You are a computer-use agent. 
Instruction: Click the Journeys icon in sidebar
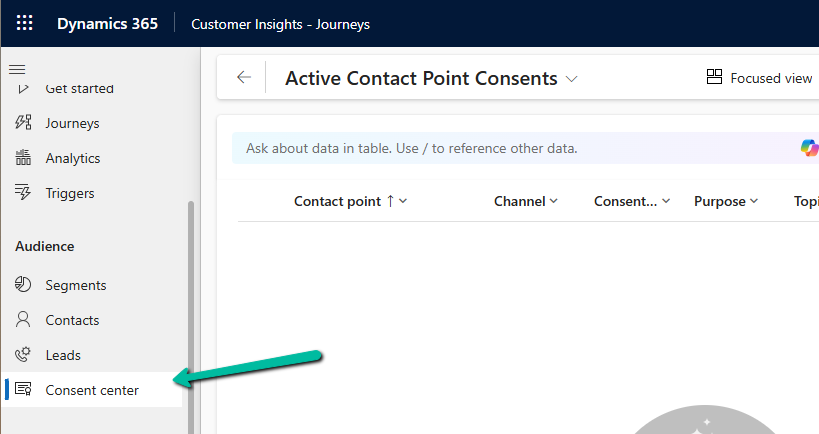coord(23,122)
